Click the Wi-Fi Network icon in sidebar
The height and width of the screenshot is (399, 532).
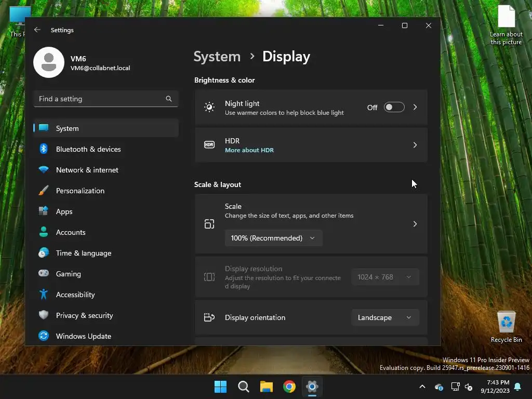(x=44, y=169)
